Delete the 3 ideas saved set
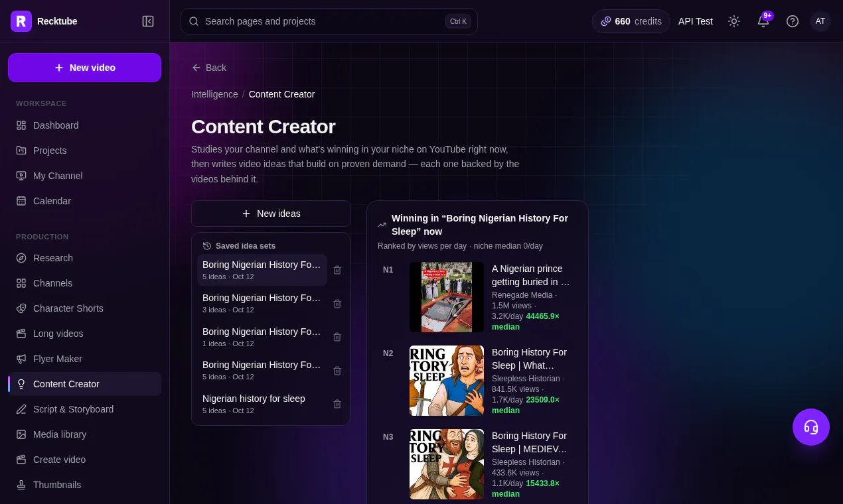Viewport: 843px width, 504px height. coord(337,304)
